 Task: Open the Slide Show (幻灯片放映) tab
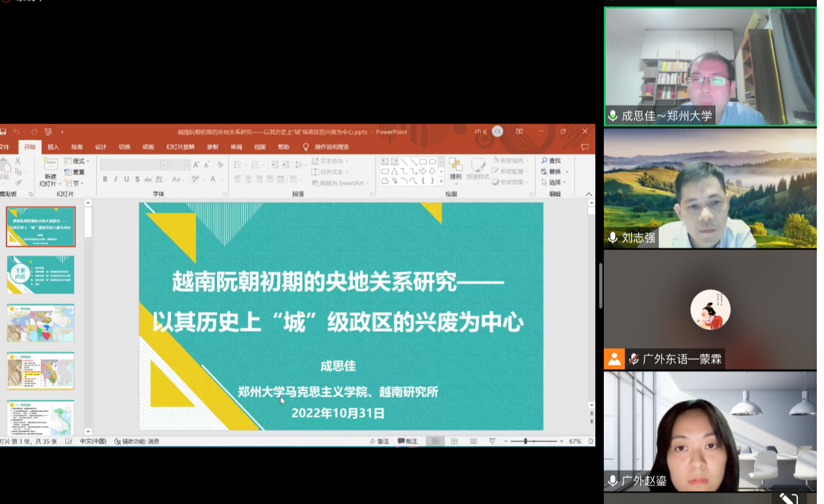[180, 147]
